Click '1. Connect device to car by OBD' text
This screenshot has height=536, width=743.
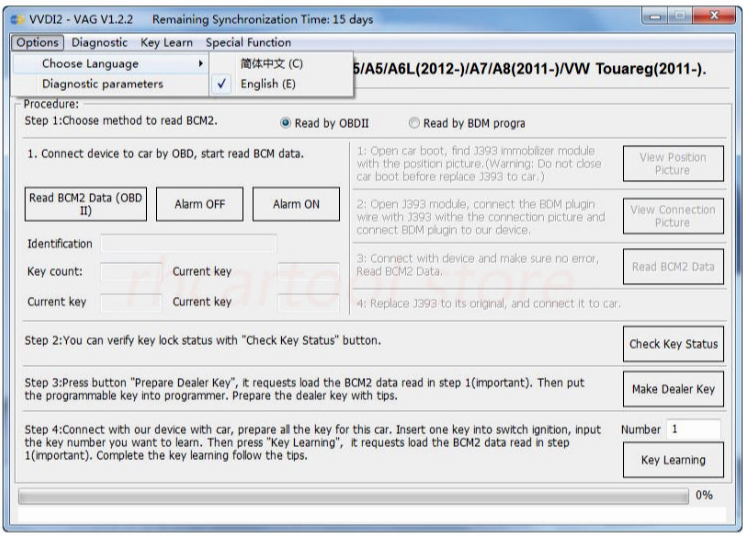[x=165, y=154]
